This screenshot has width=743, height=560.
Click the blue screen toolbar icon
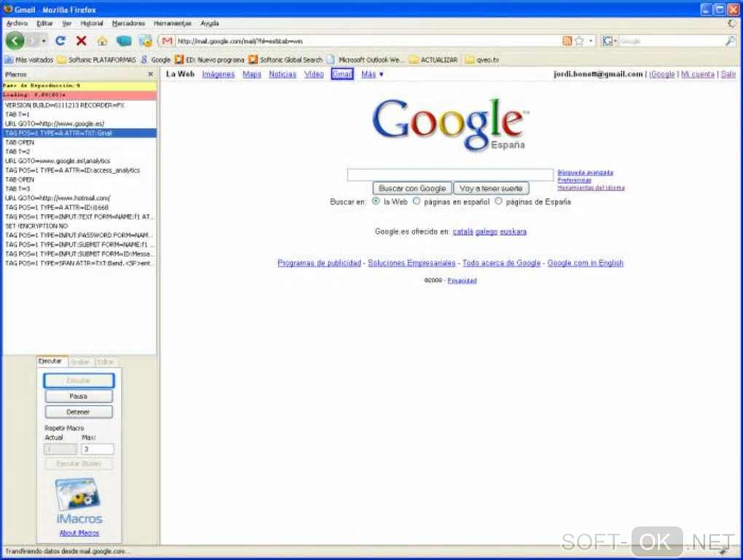(124, 42)
